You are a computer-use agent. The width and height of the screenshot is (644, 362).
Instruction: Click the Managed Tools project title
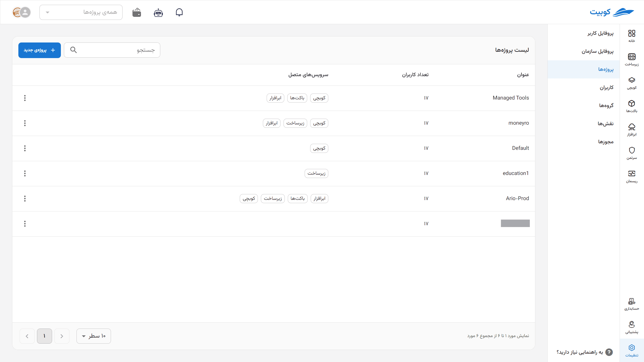click(511, 98)
